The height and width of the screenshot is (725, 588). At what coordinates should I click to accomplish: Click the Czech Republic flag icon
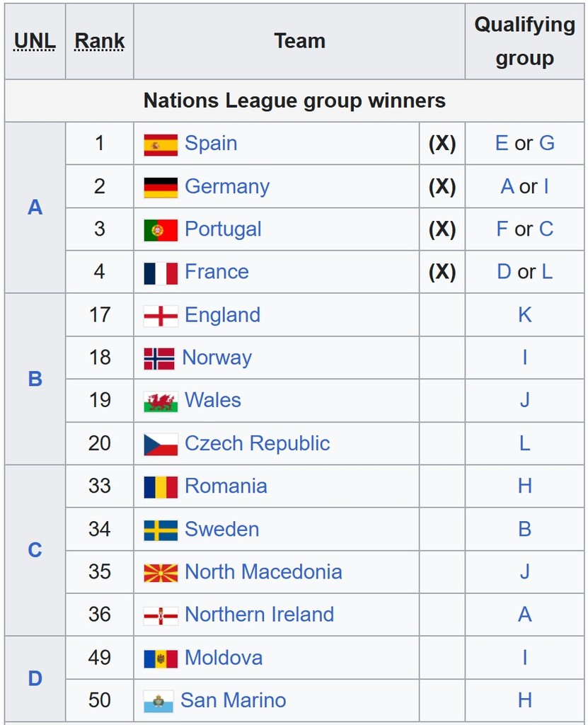[161, 445]
